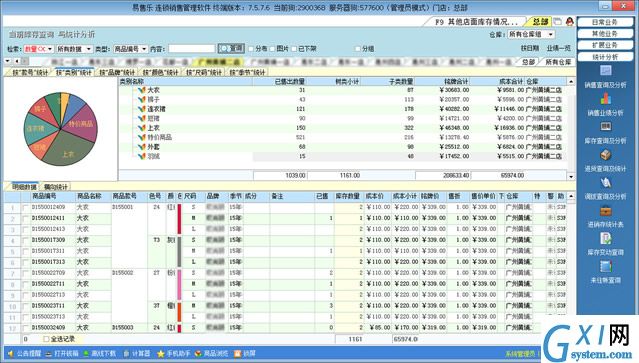Screen dimensions: 639x363
Task: Open 库存变动查询 document icon
Action: tap(605, 238)
